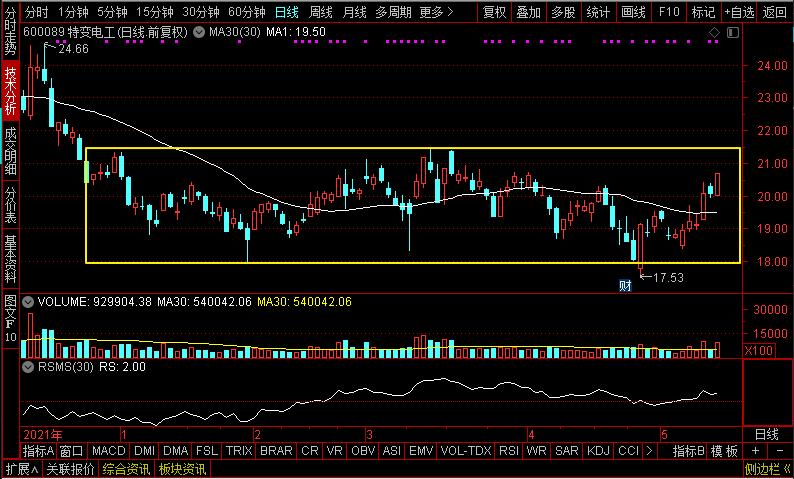Viewport: 794px width, 479px height.
Task: Zoom in chart with plus button
Action: click(x=755, y=450)
